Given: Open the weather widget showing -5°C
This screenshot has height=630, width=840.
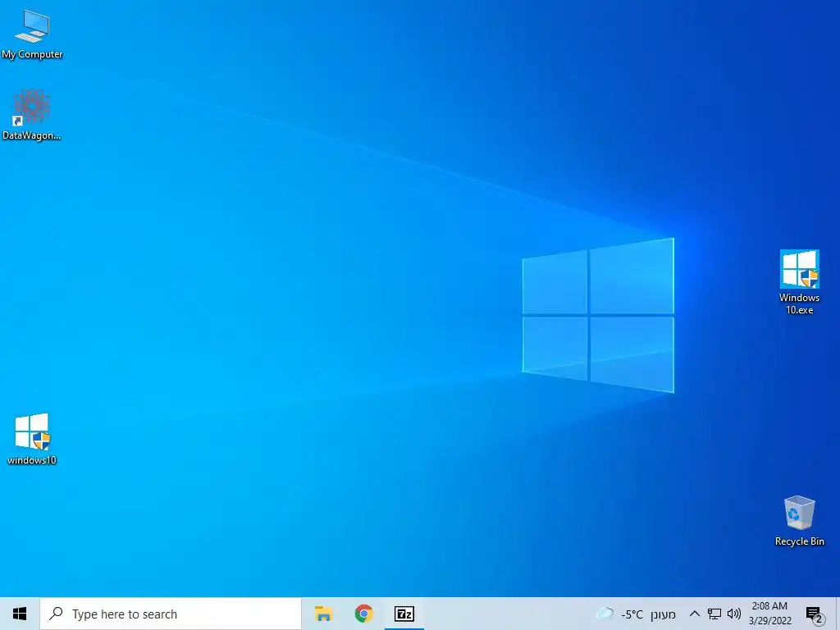Looking at the screenshot, I should click(636, 614).
